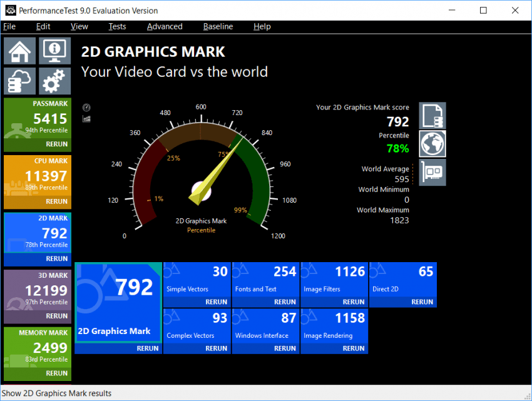Viewport: 532px width, 401px height.
Task: Rerun the Windows Interface test
Action: pyautogui.click(x=285, y=348)
